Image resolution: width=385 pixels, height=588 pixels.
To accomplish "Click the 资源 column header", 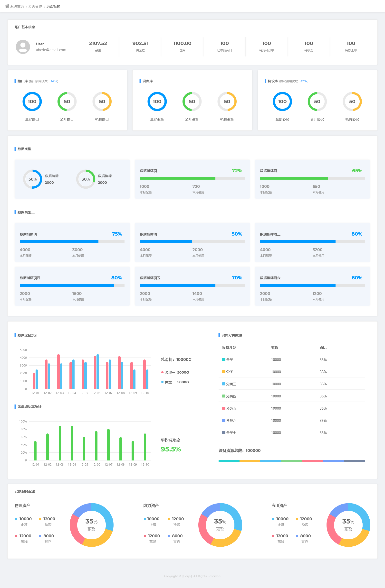I will pyautogui.click(x=274, y=348).
